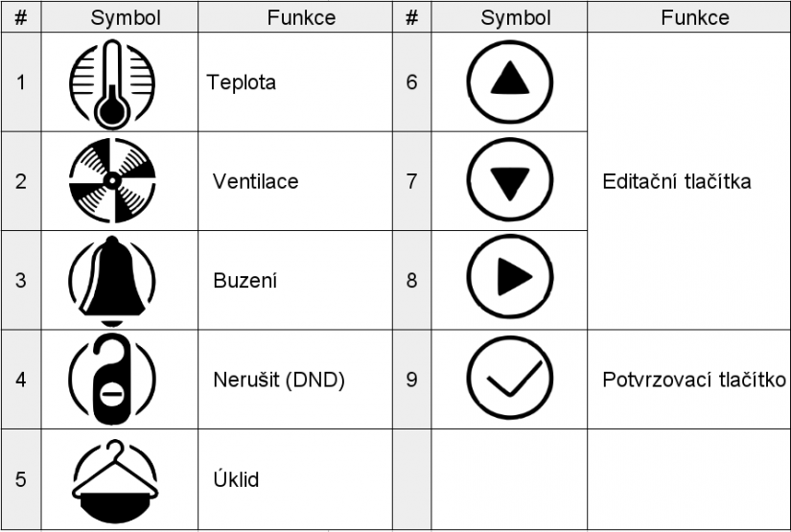The width and height of the screenshot is (791, 532).
Task: Click the Potvrzovací tlačítko label
Action: coord(694,380)
